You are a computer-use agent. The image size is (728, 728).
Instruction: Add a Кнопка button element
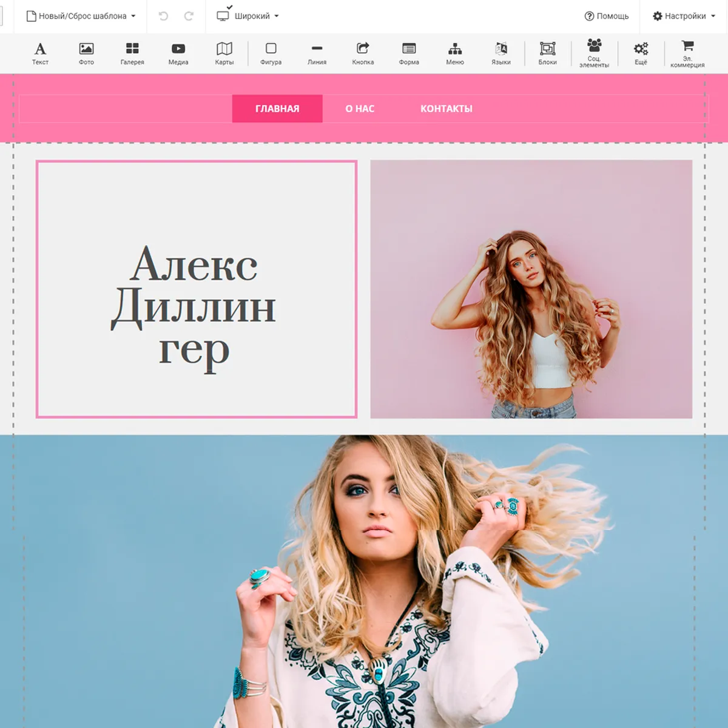[363, 53]
